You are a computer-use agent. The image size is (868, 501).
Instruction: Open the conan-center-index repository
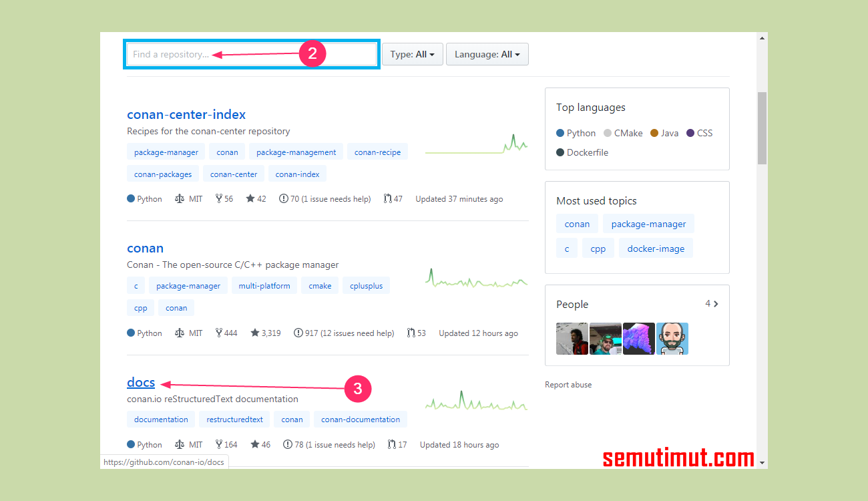[x=186, y=114]
